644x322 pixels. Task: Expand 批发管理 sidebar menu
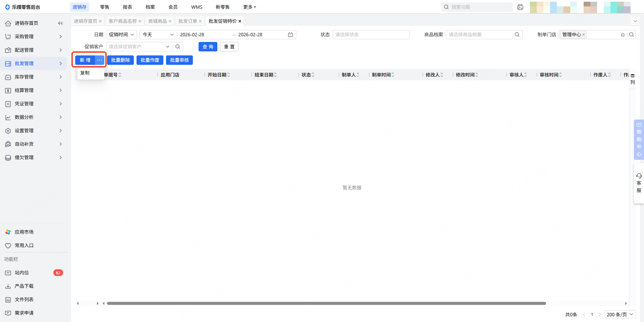[34, 63]
